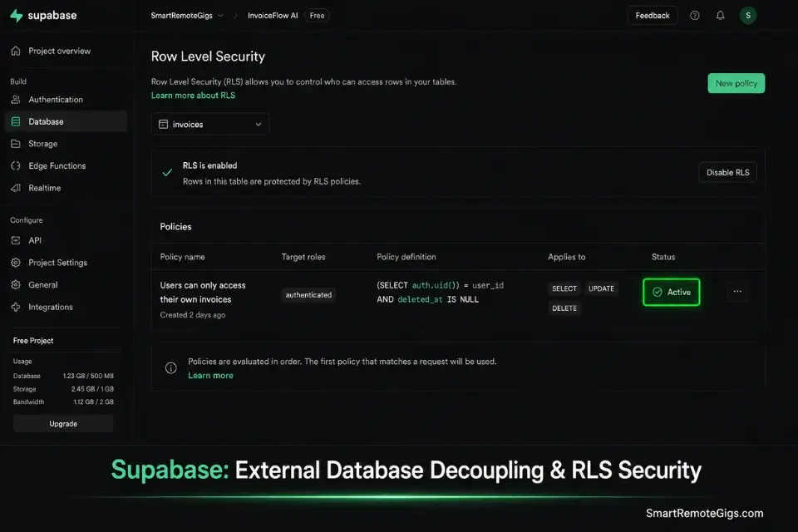
Task: Click the Policies section heading
Action: tap(175, 227)
